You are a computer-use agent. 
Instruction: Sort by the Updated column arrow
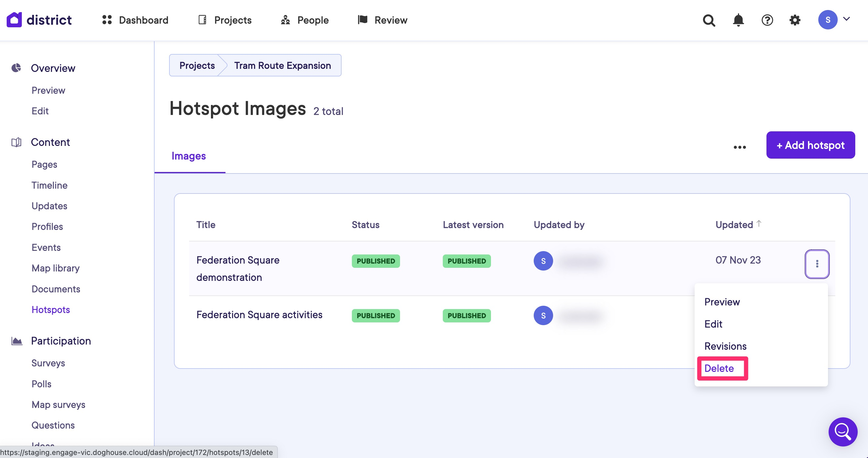[759, 224]
